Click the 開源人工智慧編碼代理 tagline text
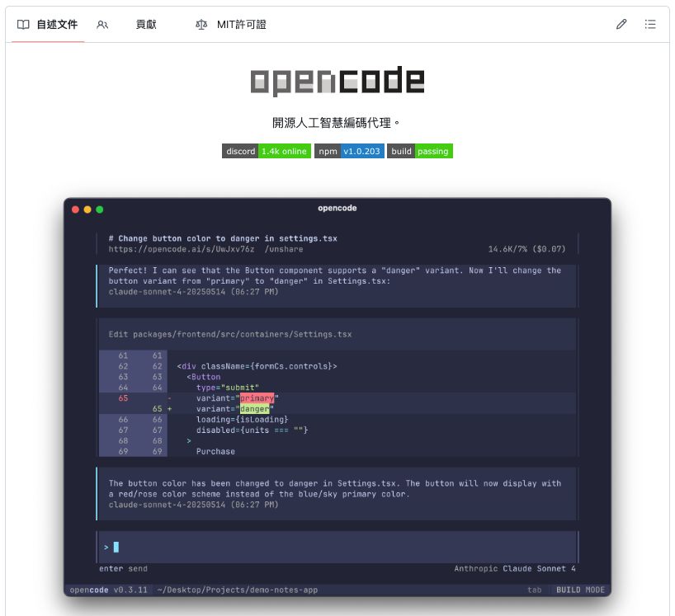675x616 pixels. [x=335, y=123]
